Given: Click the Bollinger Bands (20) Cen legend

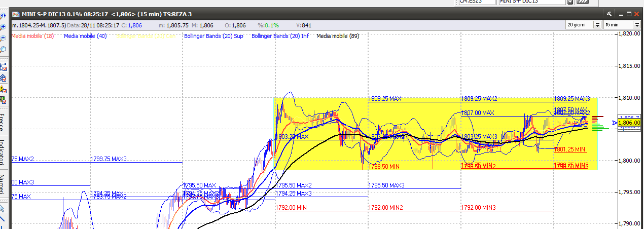Looking at the screenshot, I should (x=145, y=36).
